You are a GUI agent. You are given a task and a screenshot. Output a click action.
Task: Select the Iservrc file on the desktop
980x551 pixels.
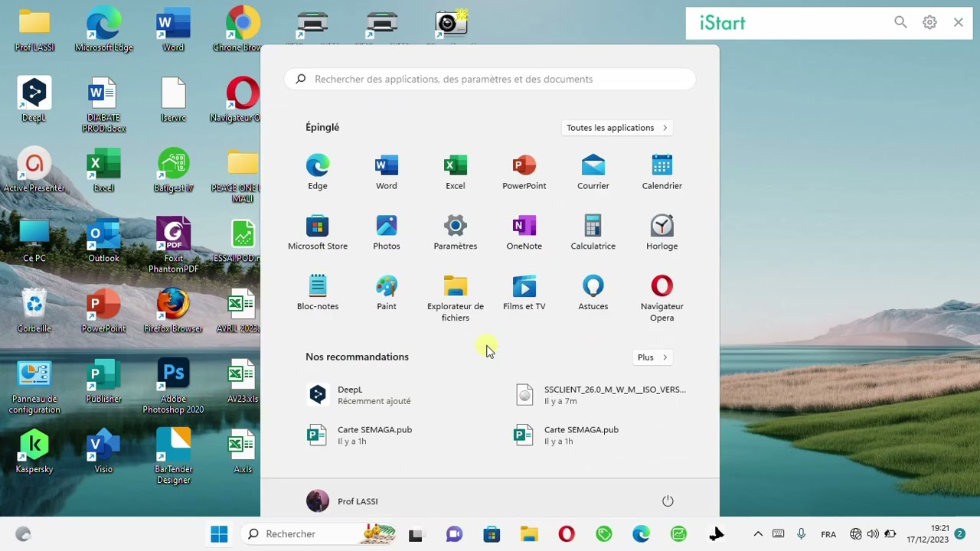[x=174, y=99]
